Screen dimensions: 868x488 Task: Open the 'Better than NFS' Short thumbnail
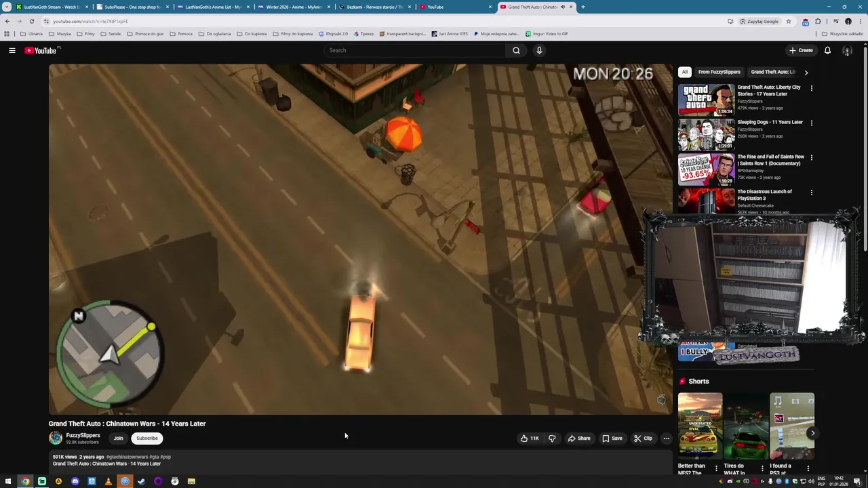[x=700, y=426]
